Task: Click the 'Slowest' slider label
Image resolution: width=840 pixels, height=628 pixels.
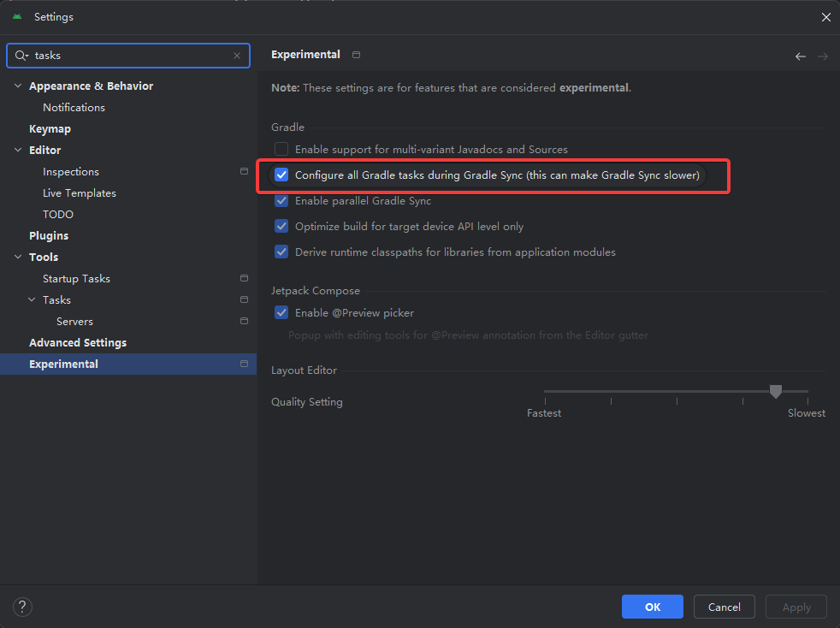Action: pos(807,413)
